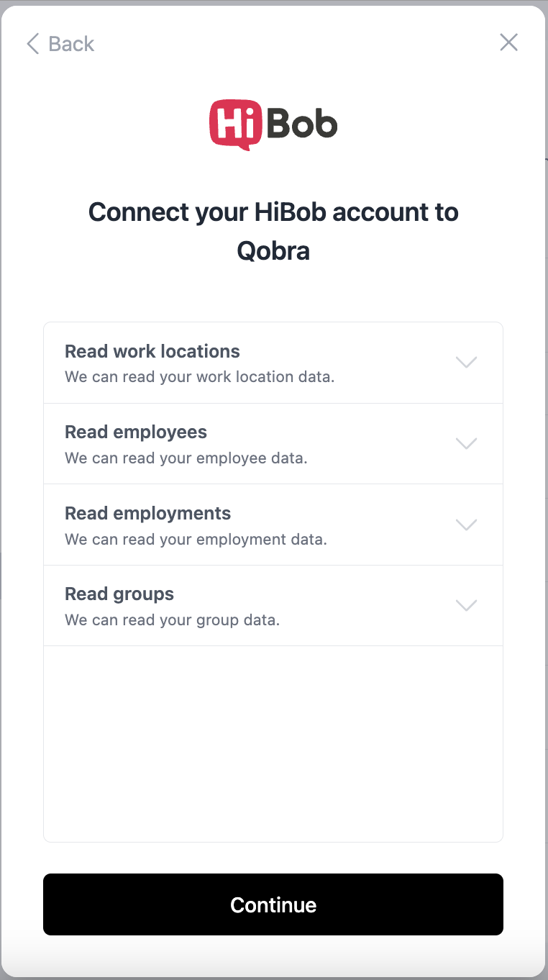The width and height of the screenshot is (548, 980).
Task: Click 'We can read your work location data.' text
Action: [200, 376]
